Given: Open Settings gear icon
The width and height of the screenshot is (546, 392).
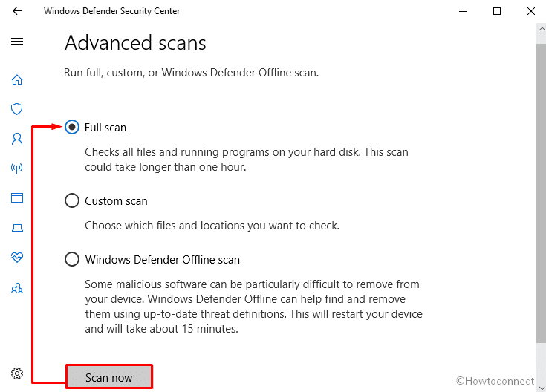Looking at the screenshot, I should [17, 373].
